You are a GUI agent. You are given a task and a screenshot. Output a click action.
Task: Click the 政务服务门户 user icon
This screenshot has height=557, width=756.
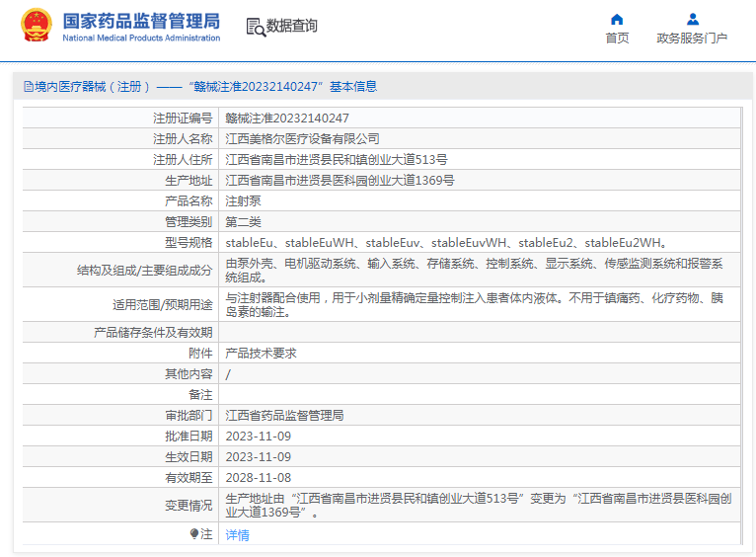pyautogui.click(x=693, y=20)
